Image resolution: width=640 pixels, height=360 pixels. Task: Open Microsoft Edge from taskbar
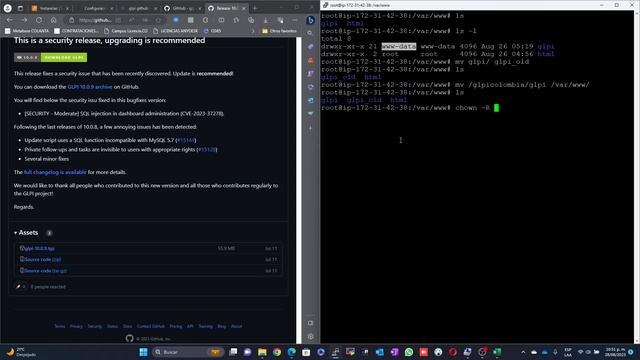[x=291, y=352]
